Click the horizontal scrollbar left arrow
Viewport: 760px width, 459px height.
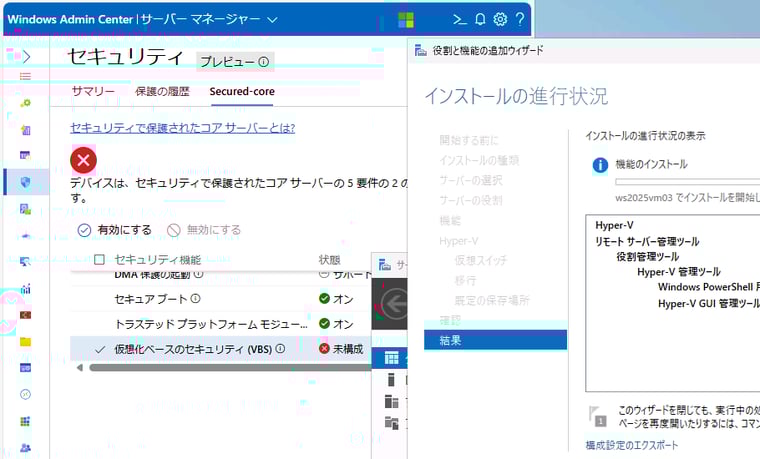[80, 367]
